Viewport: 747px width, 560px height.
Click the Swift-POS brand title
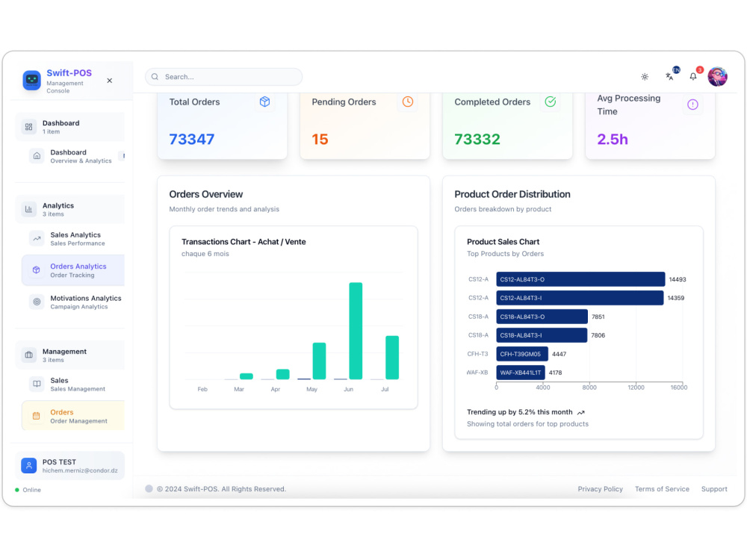click(x=69, y=73)
